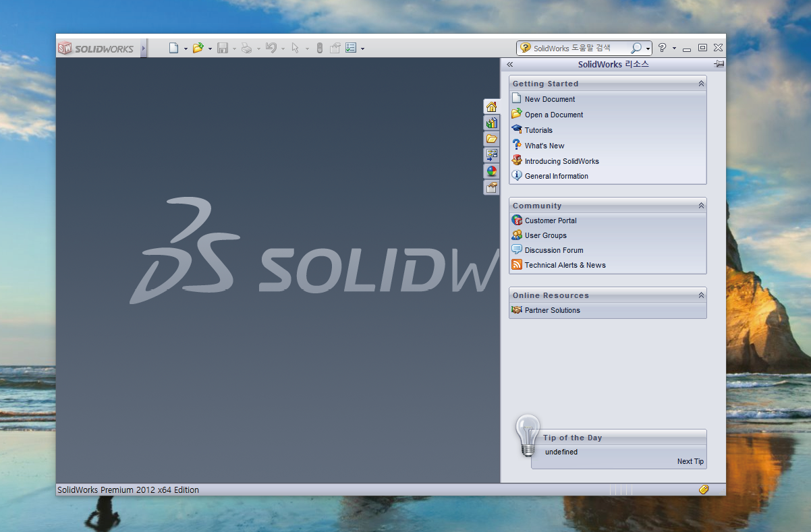This screenshot has width=811, height=532.
Task: Expand the SolidWorks menu flyout arrow
Action: tap(143, 49)
